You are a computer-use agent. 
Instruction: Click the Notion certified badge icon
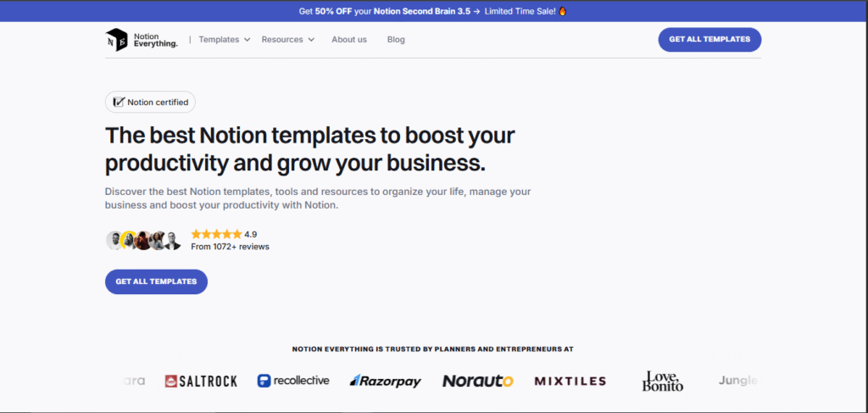tap(120, 103)
